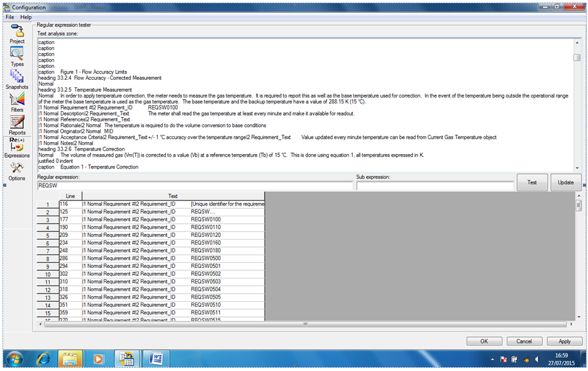Open the Options tools icon
This screenshot has width=588, height=371.
[17, 168]
